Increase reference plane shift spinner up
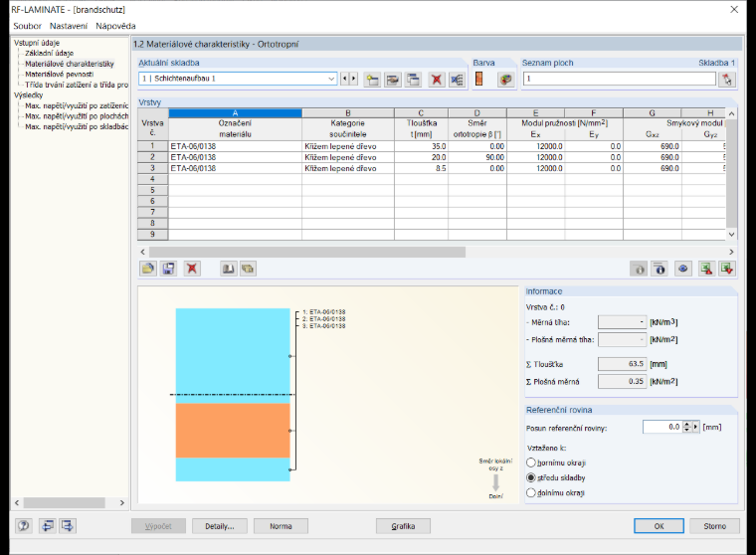This screenshot has width=756, height=555. [687, 425]
